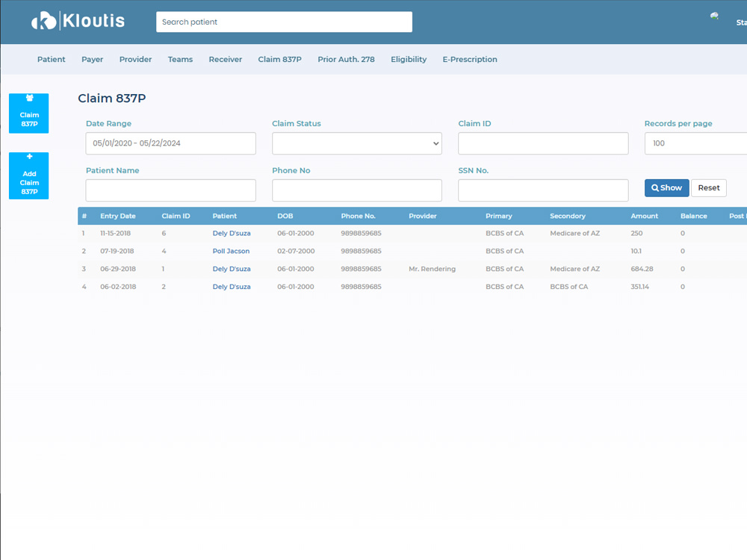Select the BCBS of CA secondary cell

(568, 287)
